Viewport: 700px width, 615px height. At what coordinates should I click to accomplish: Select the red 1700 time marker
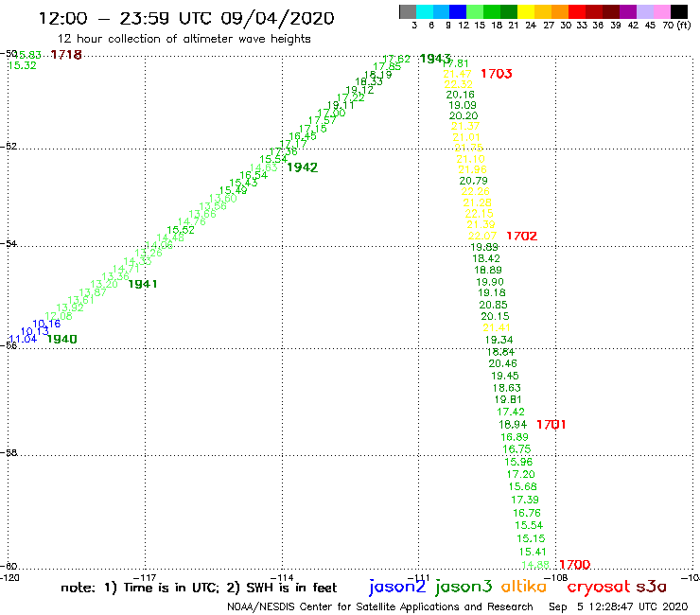click(574, 565)
